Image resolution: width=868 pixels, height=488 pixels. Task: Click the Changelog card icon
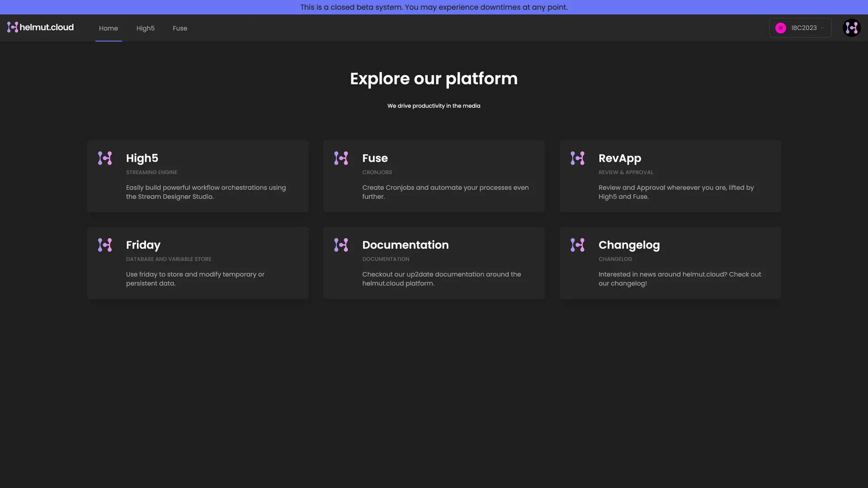pyautogui.click(x=577, y=245)
